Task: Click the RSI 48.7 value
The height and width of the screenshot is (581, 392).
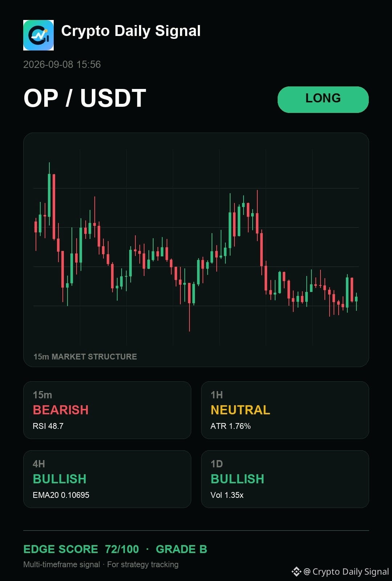Action: pos(48,426)
